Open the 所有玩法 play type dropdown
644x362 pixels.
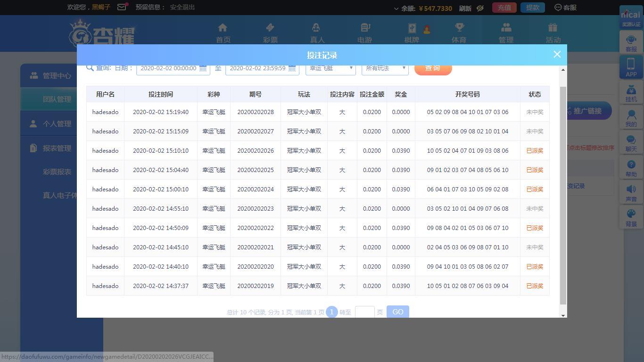pyautogui.click(x=385, y=68)
